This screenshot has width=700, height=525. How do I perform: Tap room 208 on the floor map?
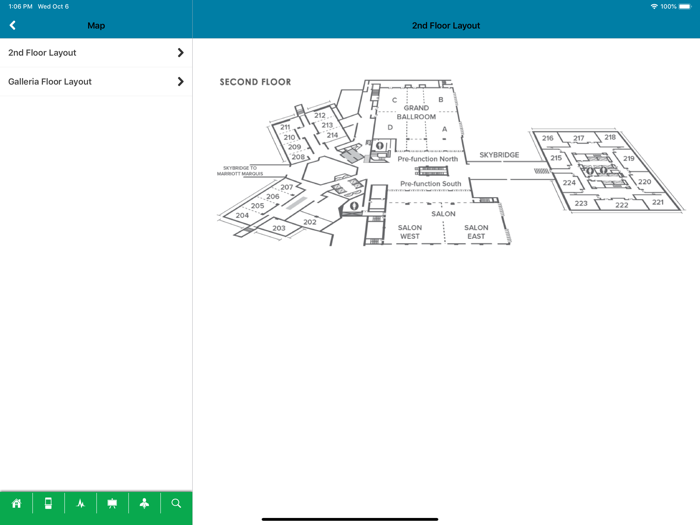[x=298, y=157]
